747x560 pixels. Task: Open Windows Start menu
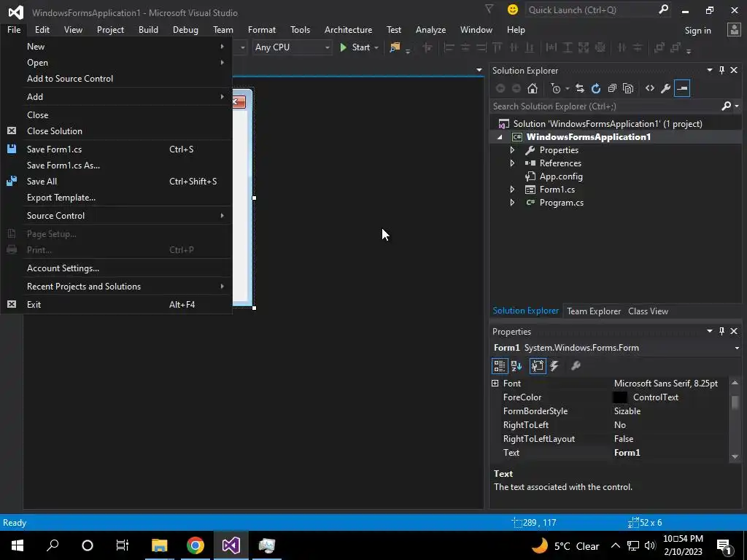pyautogui.click(x=18, y=545)
